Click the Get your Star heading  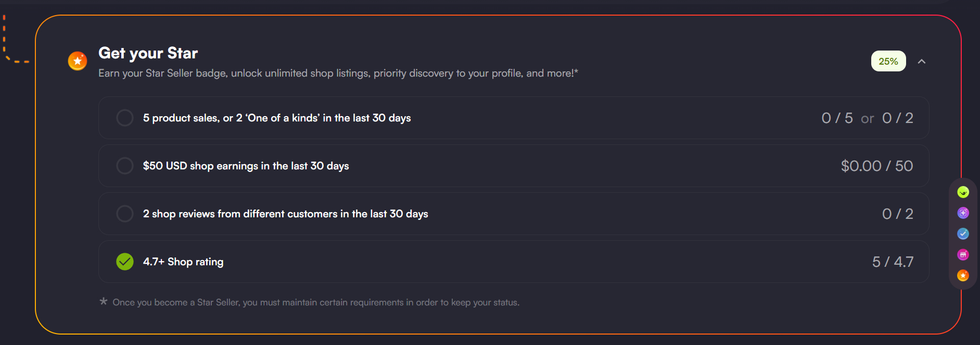(x=148, y=53)
